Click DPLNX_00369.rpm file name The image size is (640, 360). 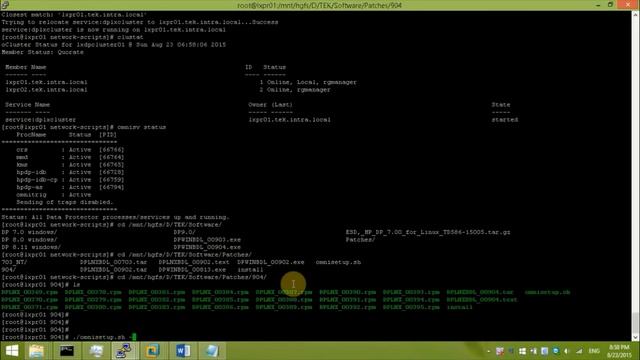coord(29,292)
